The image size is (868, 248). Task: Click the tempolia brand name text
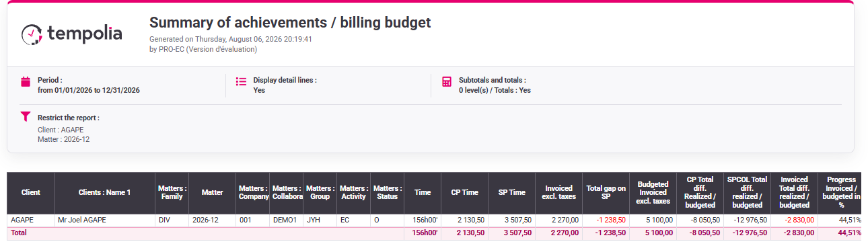pyautogui.click(x=85, y=34)
